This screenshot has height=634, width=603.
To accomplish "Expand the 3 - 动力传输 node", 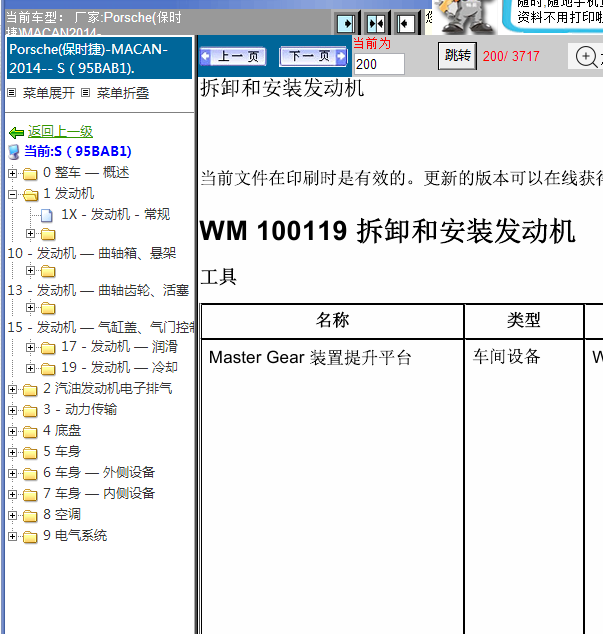I will click(x=13, y=410).
